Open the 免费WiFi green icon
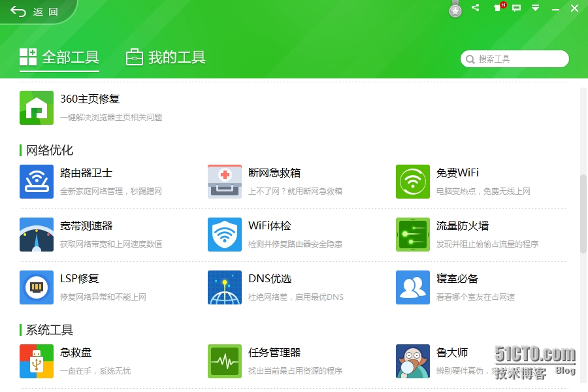 point(413,182)
